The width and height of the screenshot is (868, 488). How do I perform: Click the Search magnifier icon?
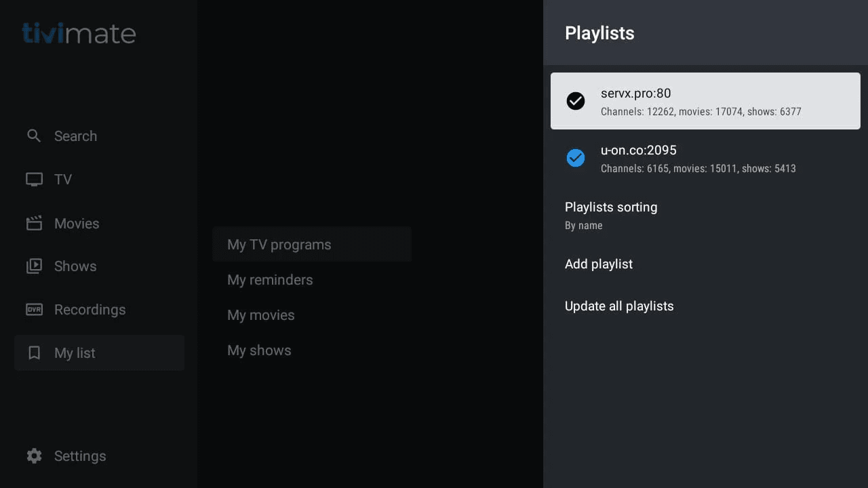[34, 136]
